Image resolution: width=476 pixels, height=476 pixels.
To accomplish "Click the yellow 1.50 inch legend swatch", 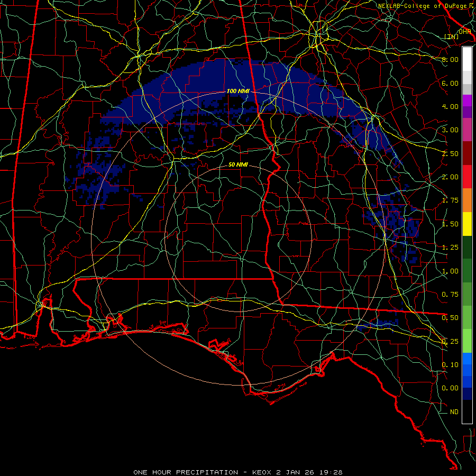I will pos(467,224).
